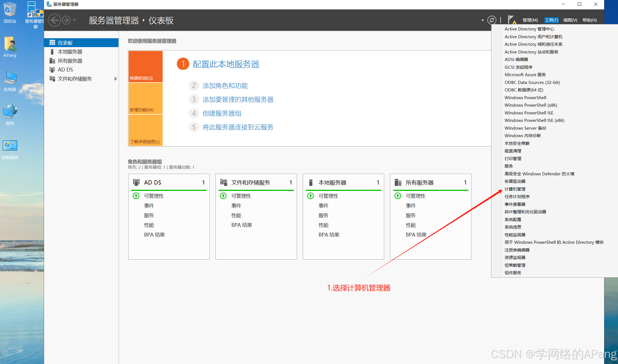The image size is (618, 364).
Task: Click AD DS manageability green status icon
Action: point(136,196)
